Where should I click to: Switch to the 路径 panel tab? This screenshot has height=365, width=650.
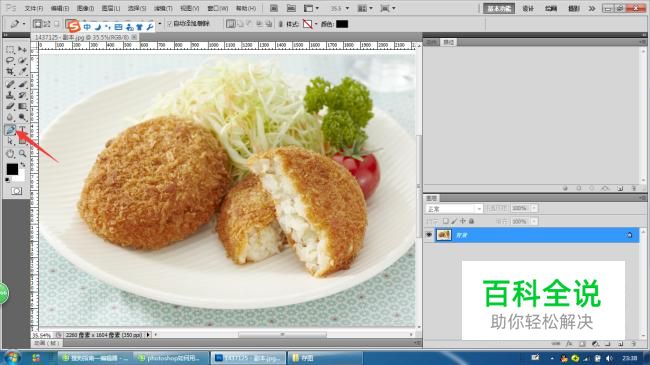click(x=449, y=42)
